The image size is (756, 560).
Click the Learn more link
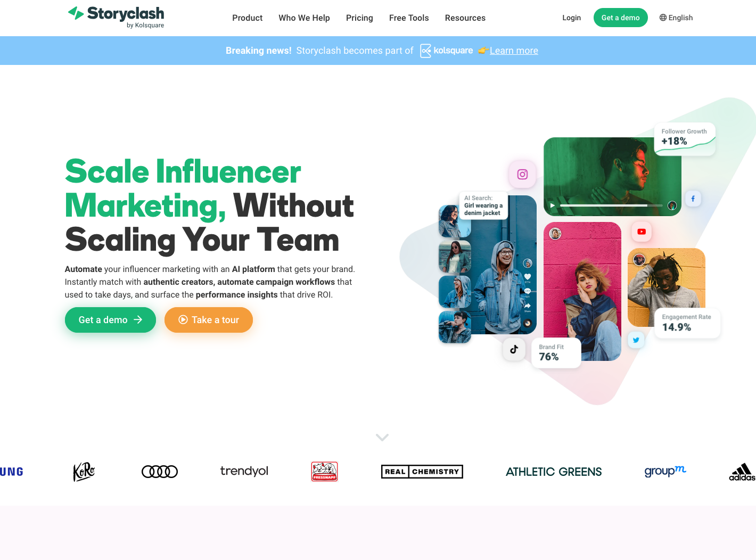[x=514, y=51]
